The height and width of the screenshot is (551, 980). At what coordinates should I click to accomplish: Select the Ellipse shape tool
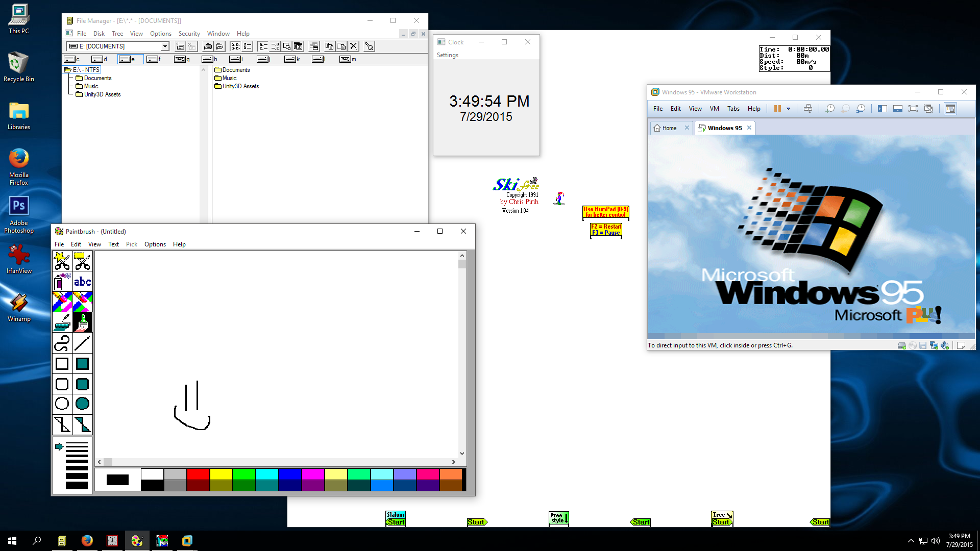[62, 404]
